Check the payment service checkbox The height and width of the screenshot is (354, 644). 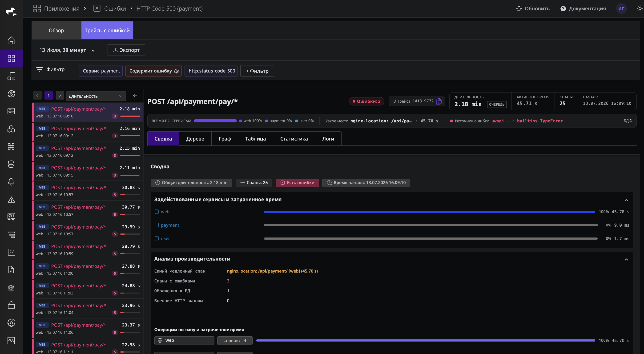click(x=157, y=225)
